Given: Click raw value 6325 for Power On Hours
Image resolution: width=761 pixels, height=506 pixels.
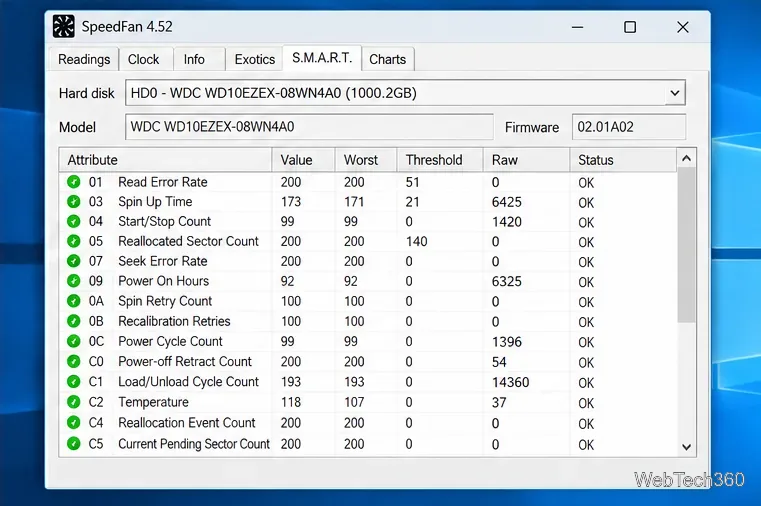Looking at the screenshot, I should pyautogui.click(x=507, y=281).
